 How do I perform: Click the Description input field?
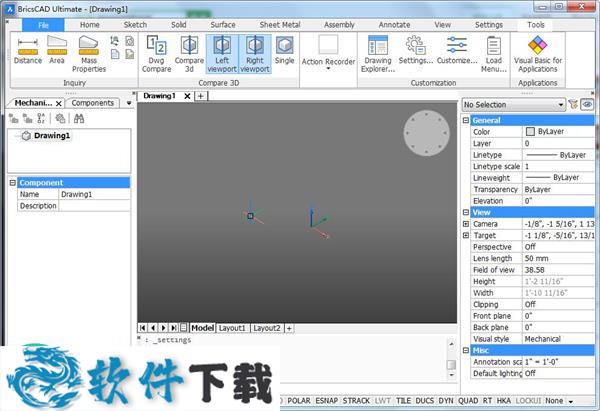[95, 206]
